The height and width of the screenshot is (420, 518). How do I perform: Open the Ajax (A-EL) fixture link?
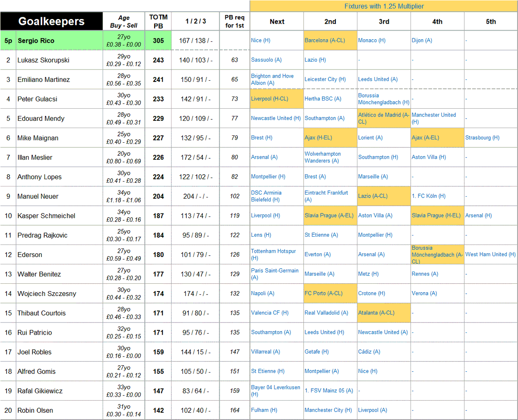[425, 138]
